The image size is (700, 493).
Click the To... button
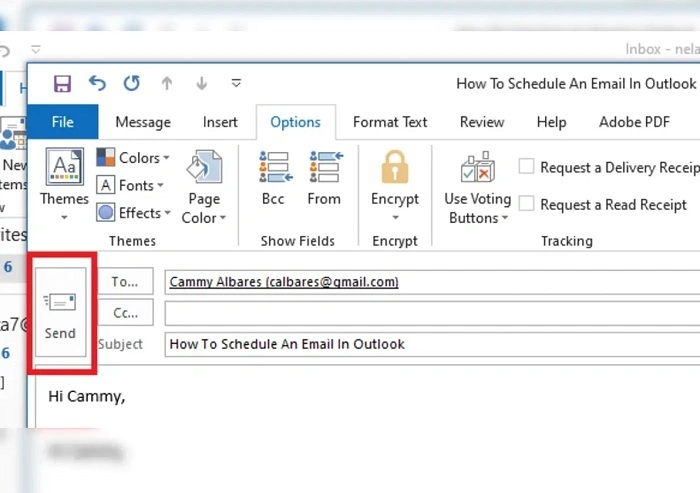coord(125,281)
